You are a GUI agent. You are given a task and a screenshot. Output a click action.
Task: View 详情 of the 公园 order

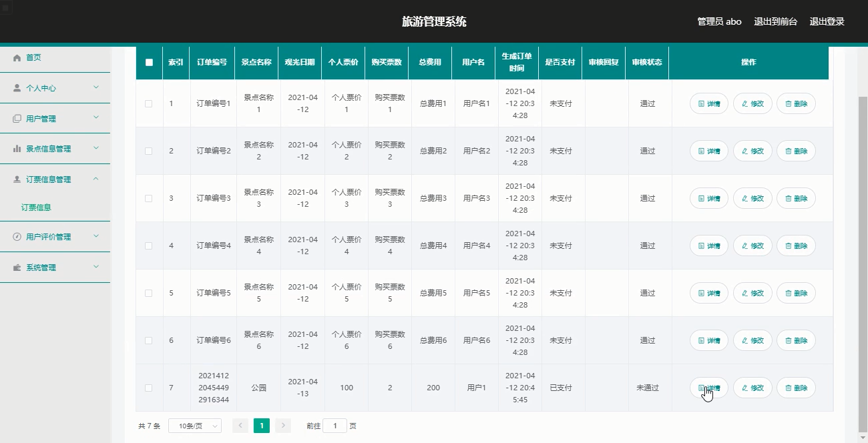click(x=709, y=388)
